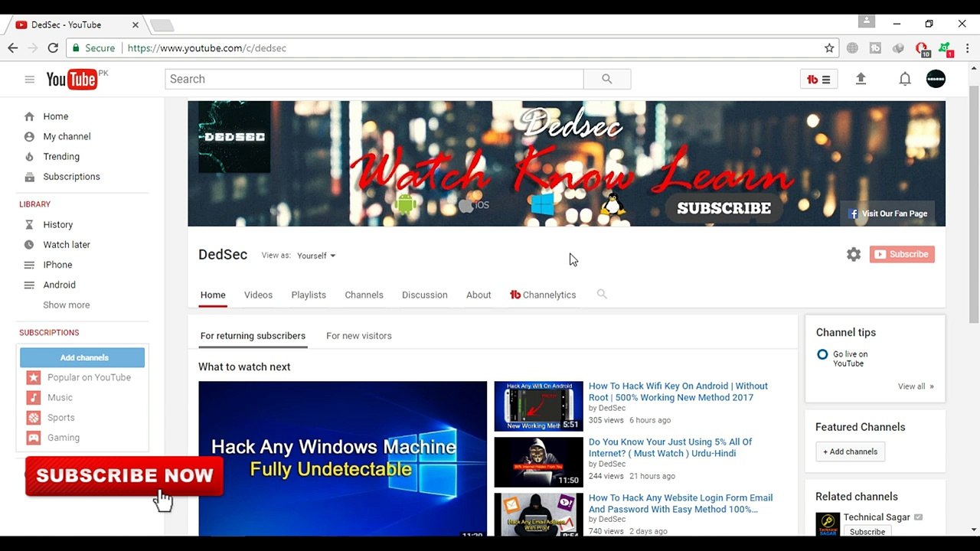The height and width of the screenshot is (551, 980).
Task: Open the View as Yourself dropdown
Action: click(x=316, y=256)
